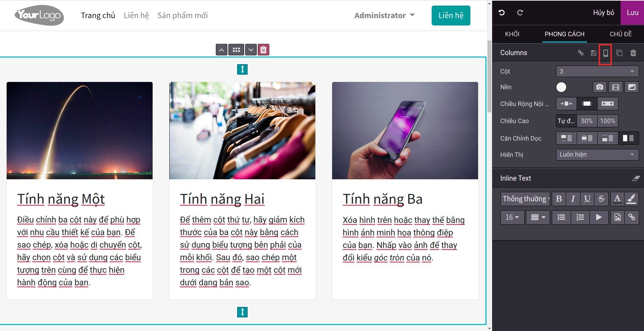Toggle underline text formatting
This screenshot has width=644, height=331.
click(587, 198)
